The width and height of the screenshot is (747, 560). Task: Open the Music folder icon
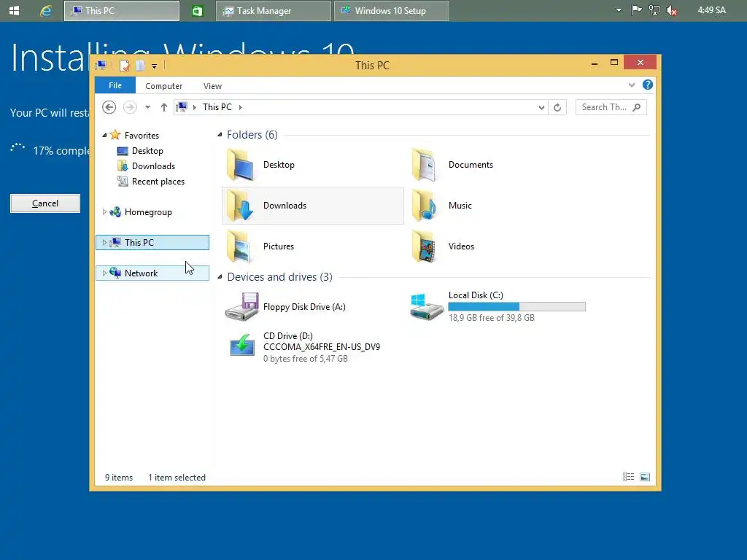point(424,206)
